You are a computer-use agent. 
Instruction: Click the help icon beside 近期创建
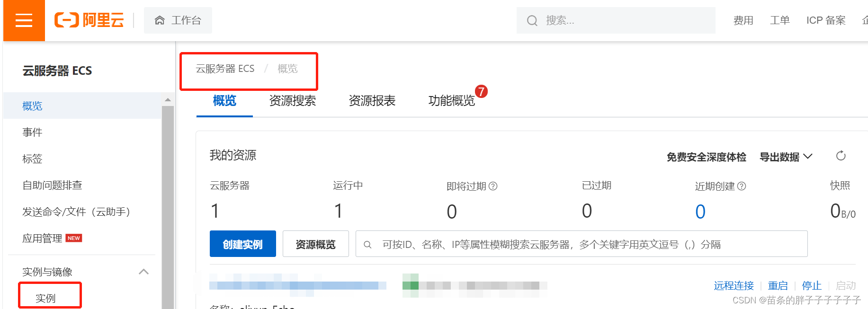(742, 186)
